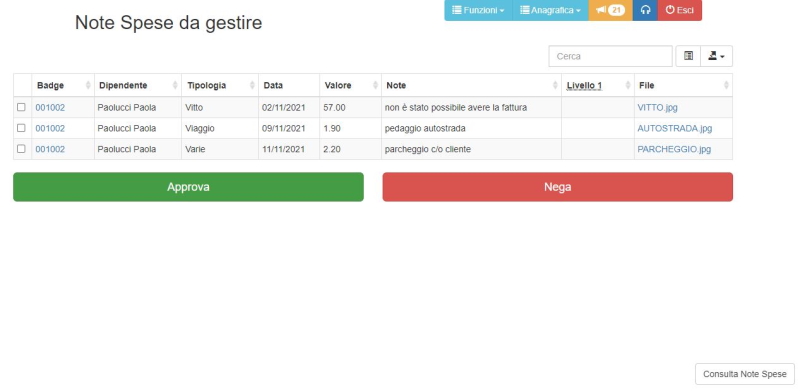Open the VITTO.jpg file link

tap(658, 108)
